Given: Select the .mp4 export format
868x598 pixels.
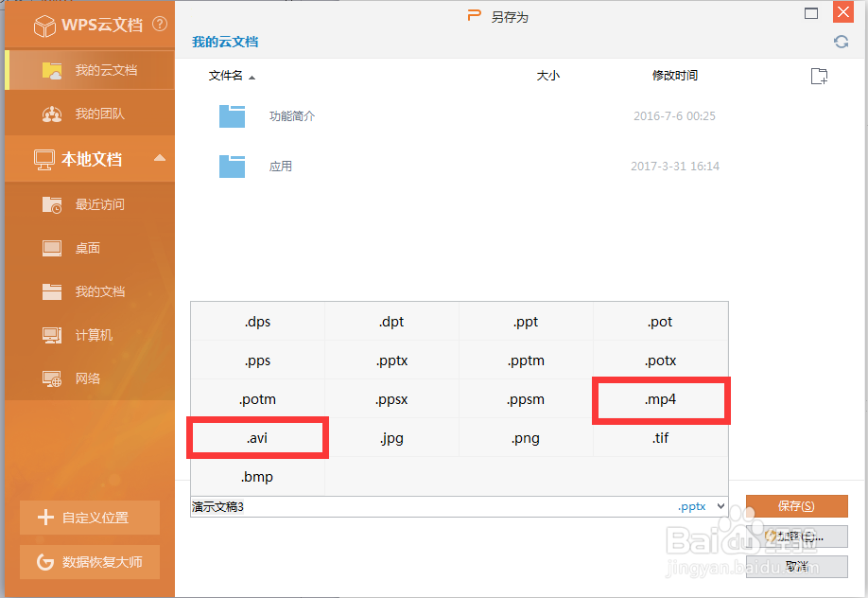Looking at the screenshot, I should (660, 399).
